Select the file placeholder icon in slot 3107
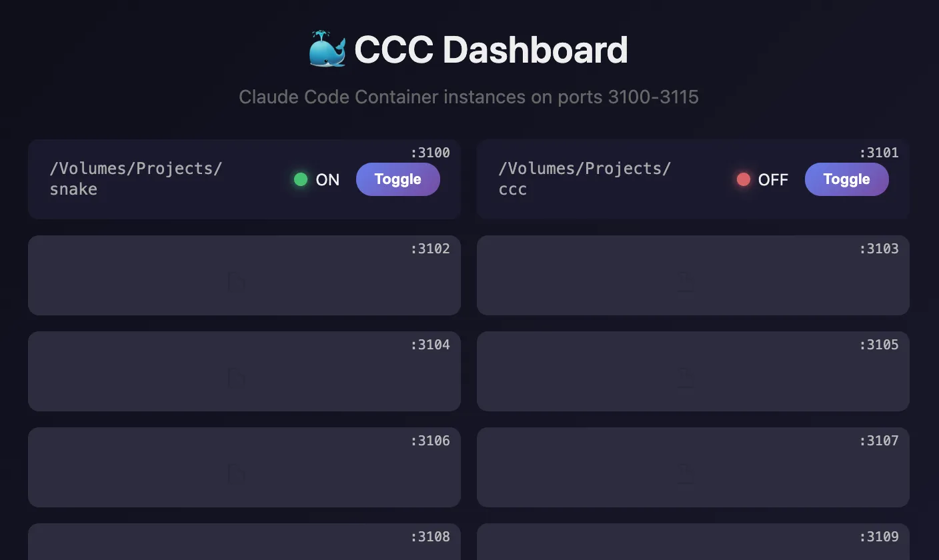This screenshot has width=939, height=560. pos(686,475)
